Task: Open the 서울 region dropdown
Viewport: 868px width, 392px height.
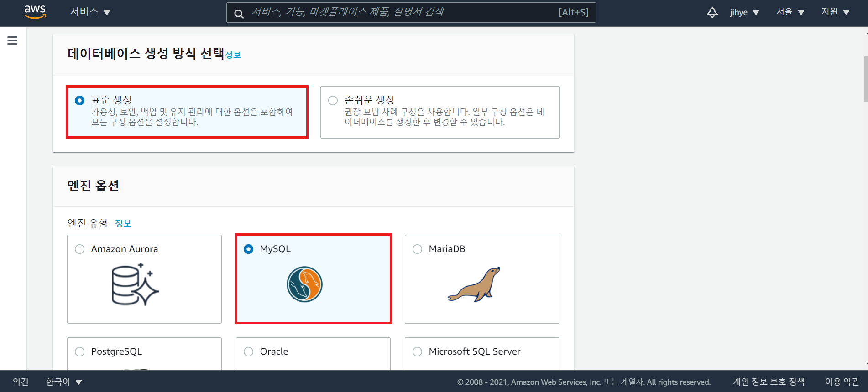Action: (790, 12)
